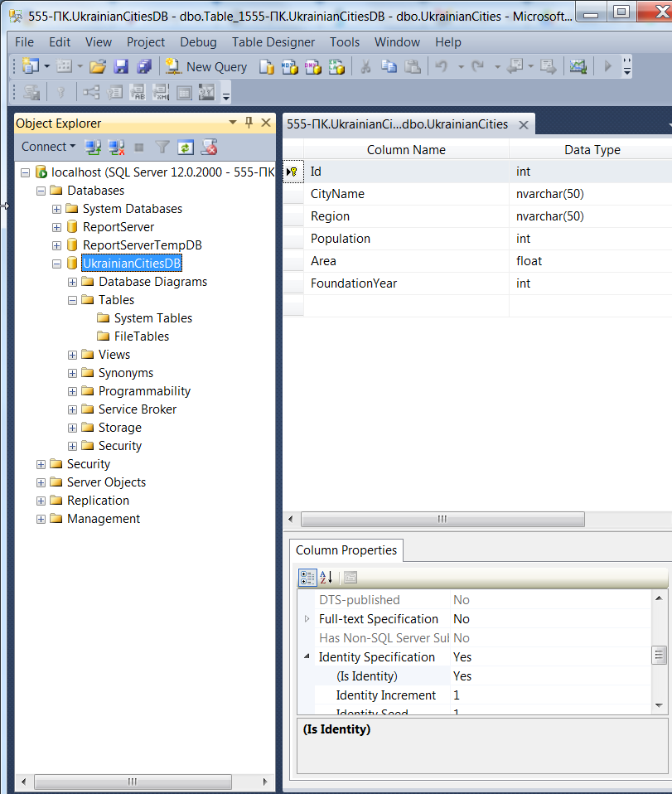Viewport: 672px width, 794px height.
Task: Click the New Query toolbar button
Action: click(206, 67)
